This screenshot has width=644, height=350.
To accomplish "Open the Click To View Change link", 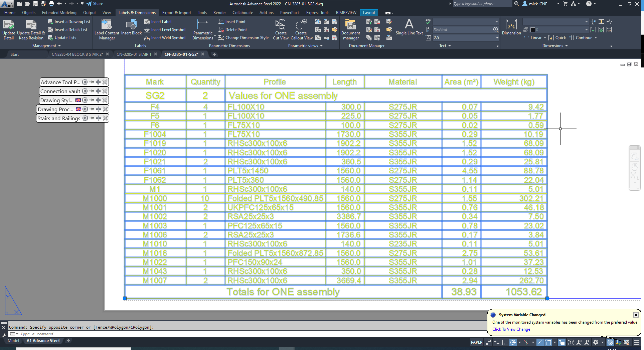I will click(511, 329).
